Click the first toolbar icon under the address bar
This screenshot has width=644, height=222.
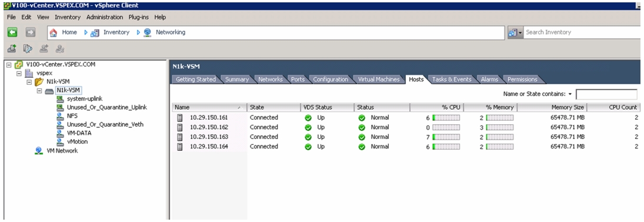12,49
